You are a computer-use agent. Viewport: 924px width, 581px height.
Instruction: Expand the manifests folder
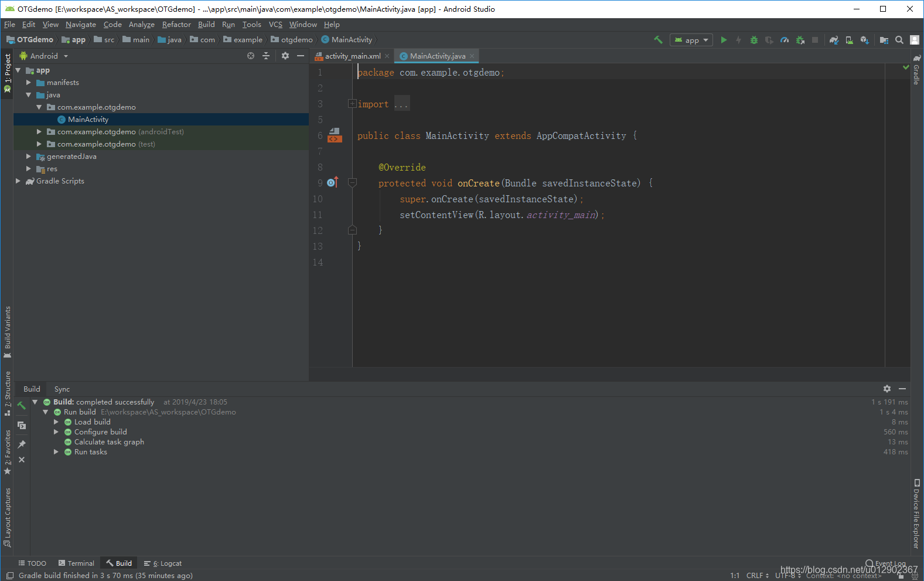tap(29, 83)
